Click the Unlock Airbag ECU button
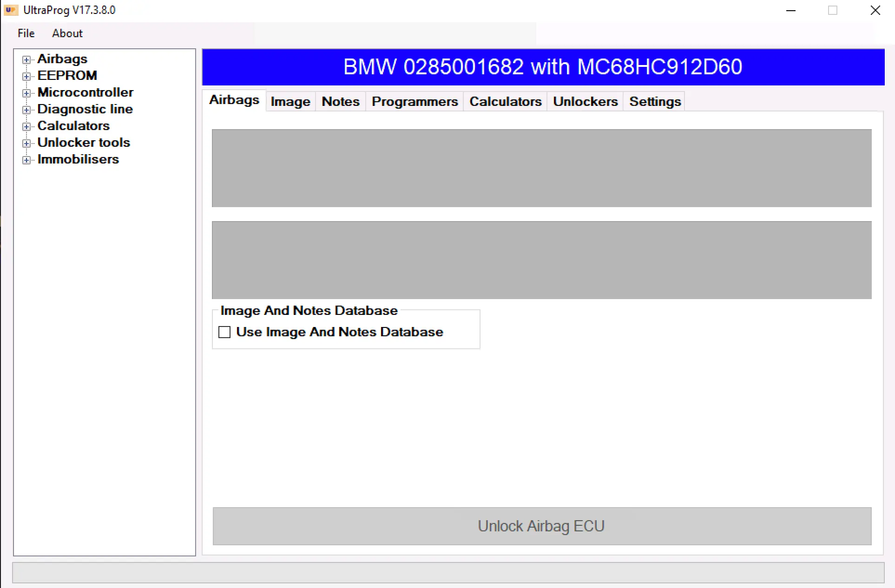The width and height of the screenshot is (895, 588). (541, 526)
